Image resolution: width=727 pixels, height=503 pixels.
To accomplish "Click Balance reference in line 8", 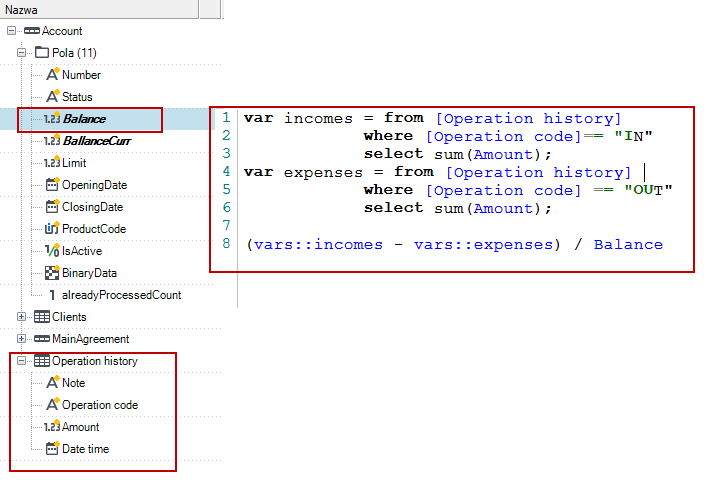I will (x=628, y=244).
